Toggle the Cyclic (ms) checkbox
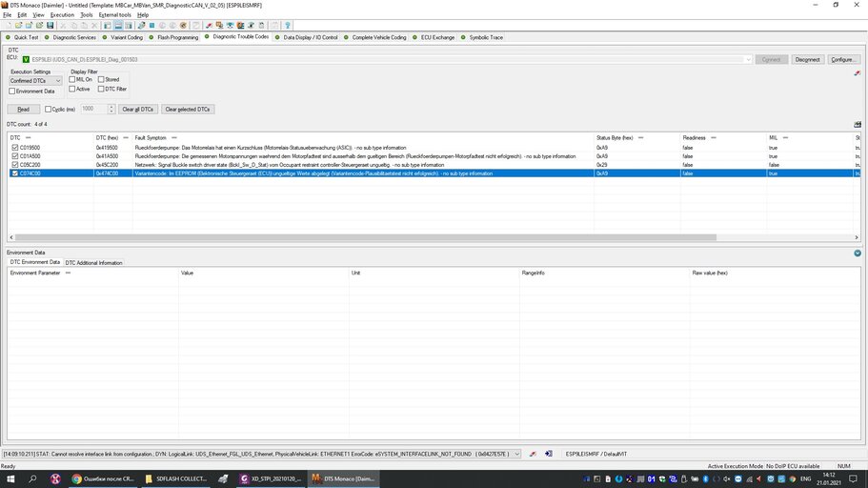The height and width of the screenshot is (488, 868). pyautogui.click(x=49, y=109)
